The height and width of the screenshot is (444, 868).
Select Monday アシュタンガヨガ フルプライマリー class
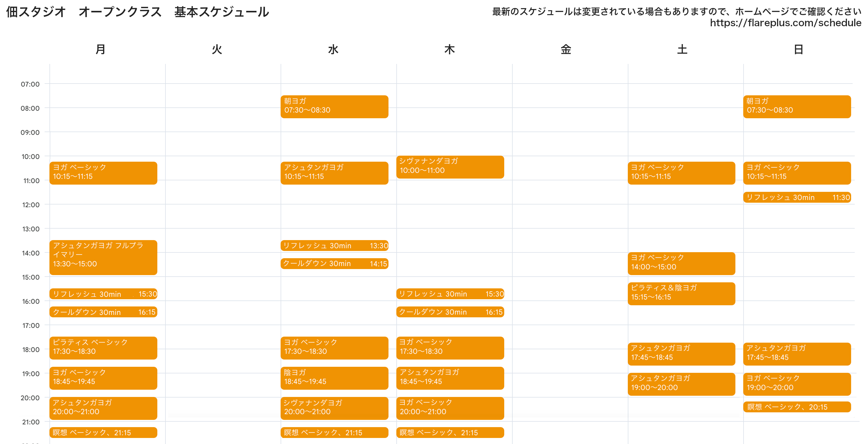[x=103, y=257]
